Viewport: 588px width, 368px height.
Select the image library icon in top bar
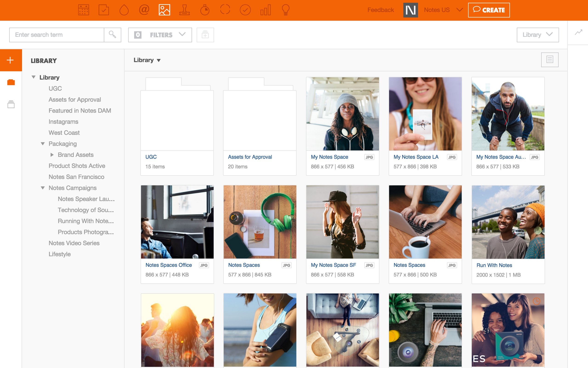pyautogui.click(x=164, y=10)
